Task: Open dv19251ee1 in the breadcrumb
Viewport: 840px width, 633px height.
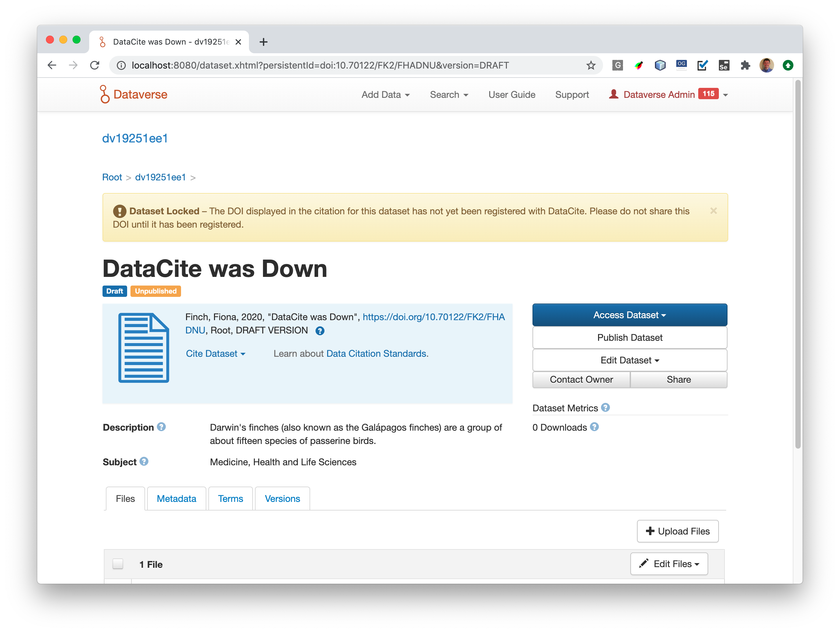Action: [161, 177]
